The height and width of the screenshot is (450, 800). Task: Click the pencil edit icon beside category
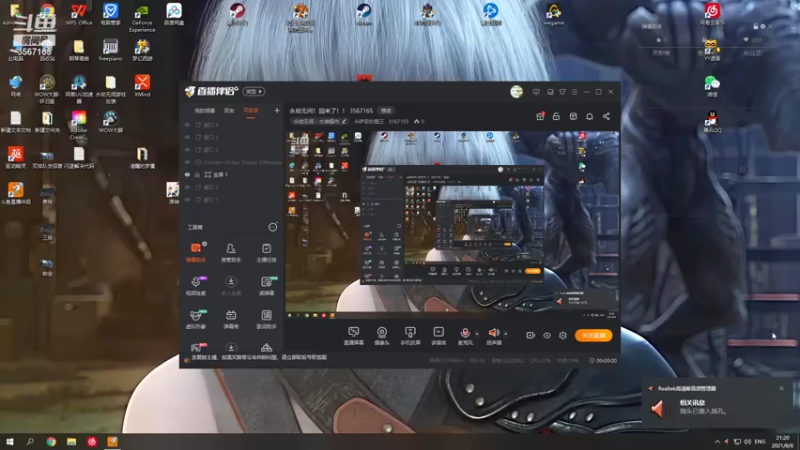click(344, 121)
